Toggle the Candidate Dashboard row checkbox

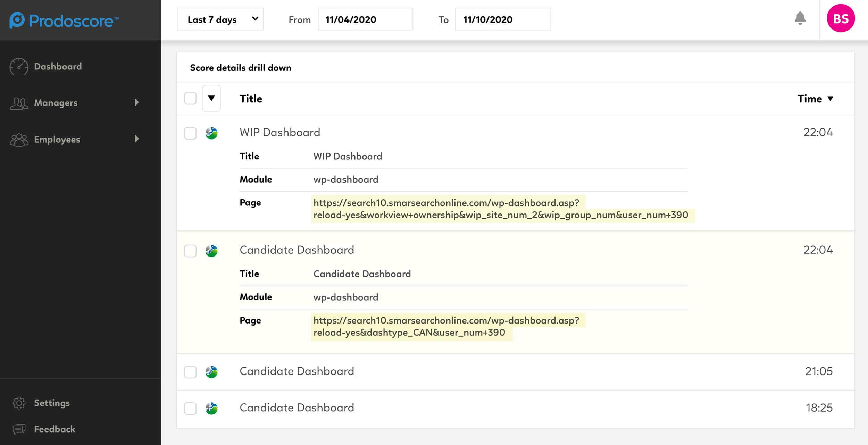point(191,250)
